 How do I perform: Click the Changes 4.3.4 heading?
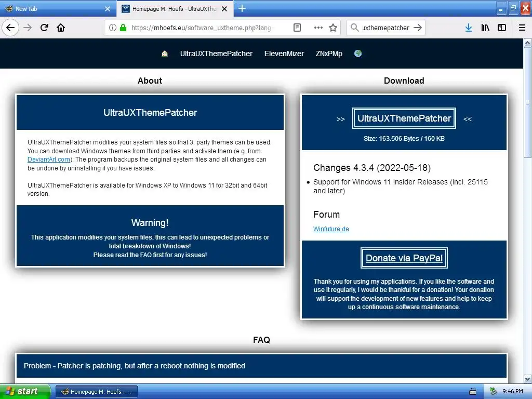[372, 168]
